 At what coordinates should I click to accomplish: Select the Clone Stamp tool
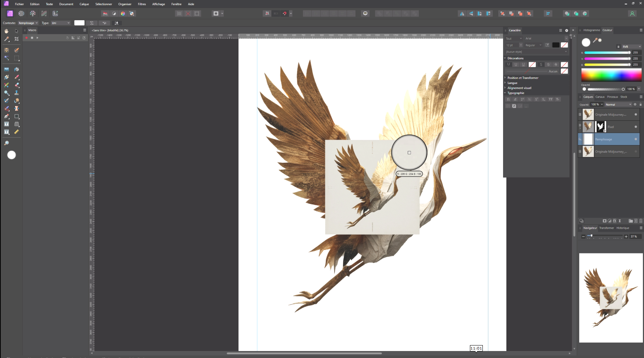[x=17, y=93]
